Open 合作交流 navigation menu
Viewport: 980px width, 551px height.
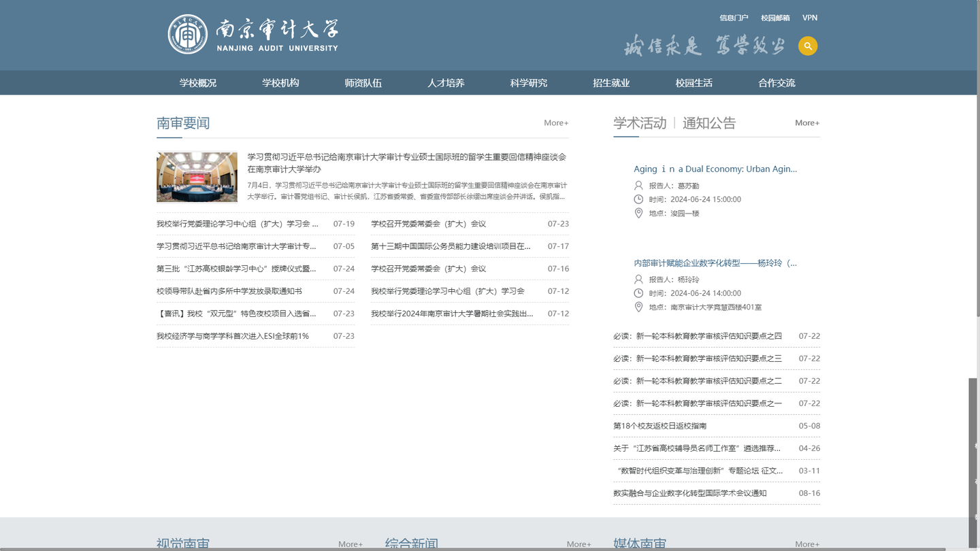777,83
